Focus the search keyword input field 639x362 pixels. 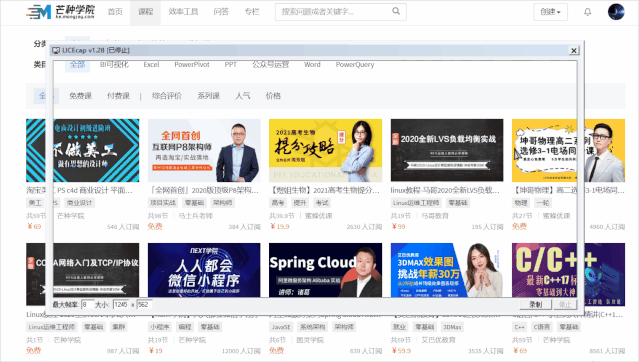[341, 12]
